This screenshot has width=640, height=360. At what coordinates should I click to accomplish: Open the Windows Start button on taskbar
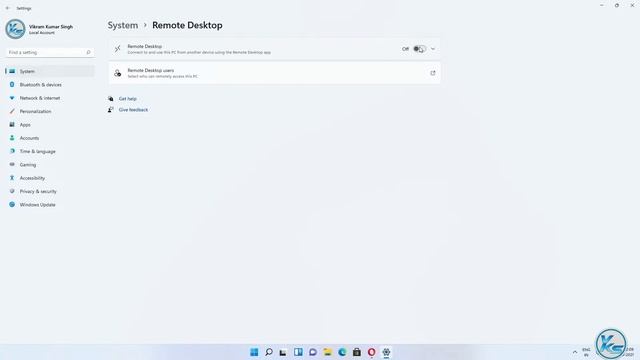pyautogui.click(x=254, y=352)
